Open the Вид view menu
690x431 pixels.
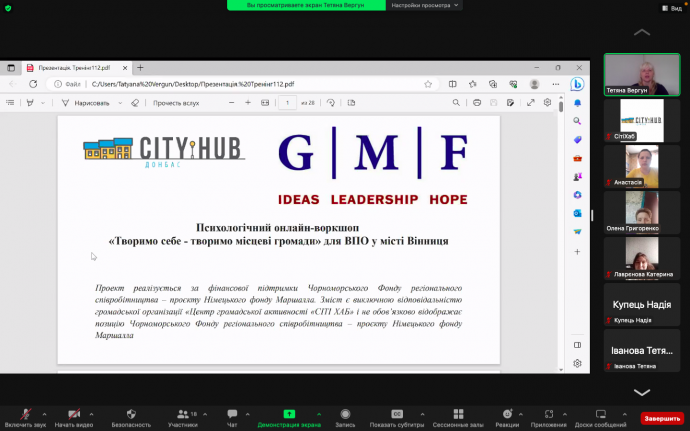tap(672, 8)
